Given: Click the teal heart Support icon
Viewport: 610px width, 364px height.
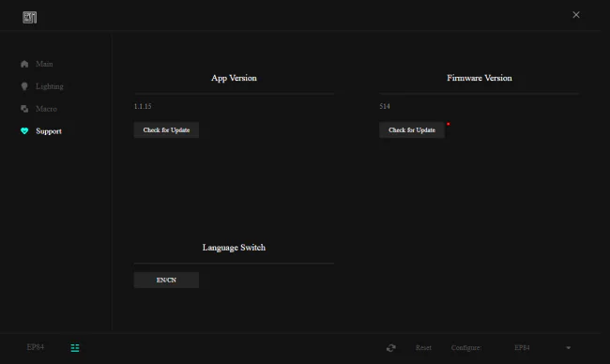Looking at the screenshot, I should coord(24,131).
